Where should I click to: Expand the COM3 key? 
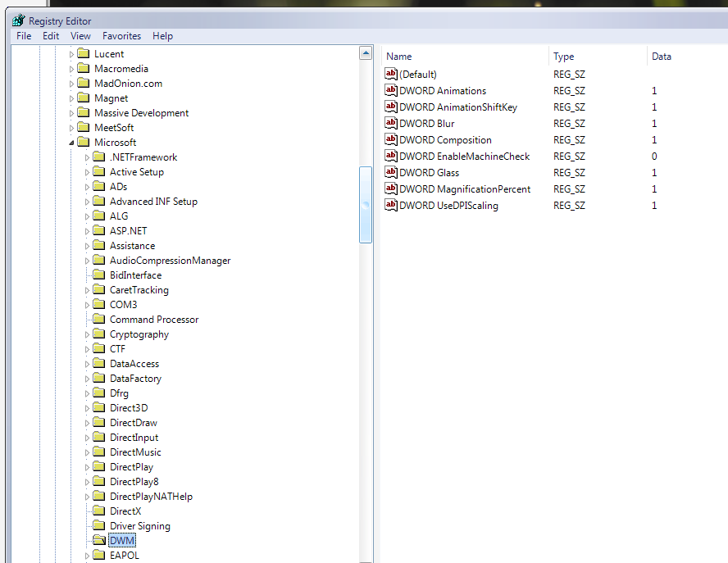(x=87, y=305)
